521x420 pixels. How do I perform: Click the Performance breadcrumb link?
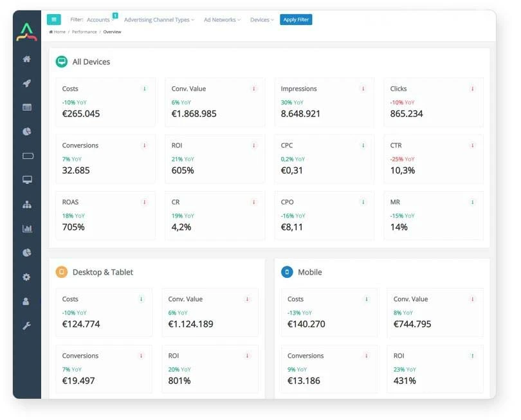tap(84, 32)
